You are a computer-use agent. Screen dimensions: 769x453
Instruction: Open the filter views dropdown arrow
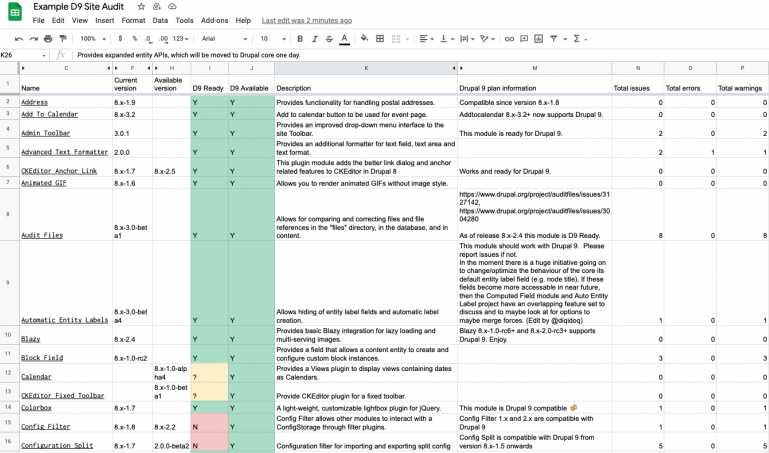(565, 39)
